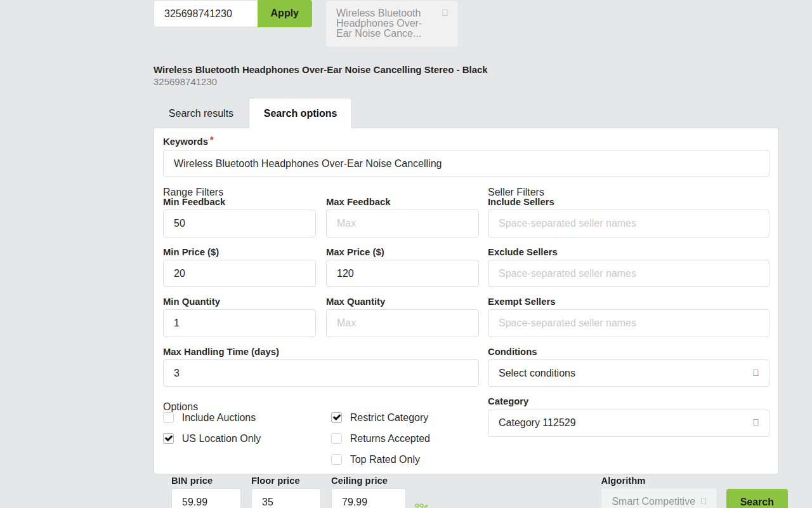The width and height of the screenshot is (812, 508).
Task: Disable the Restrict Category option
Action: pos(337,418)
